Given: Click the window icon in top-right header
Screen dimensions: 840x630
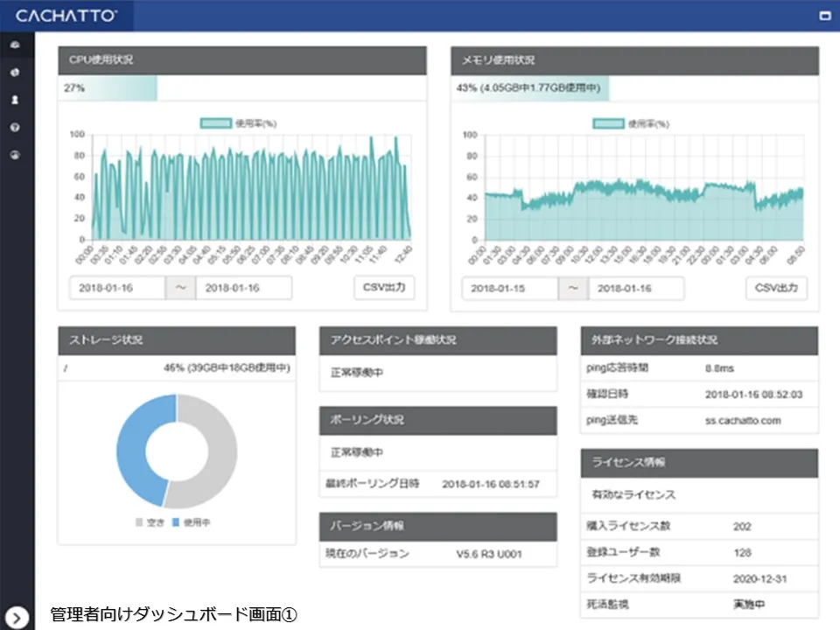Looking at the screenshot, I should [x=824, y=16].
